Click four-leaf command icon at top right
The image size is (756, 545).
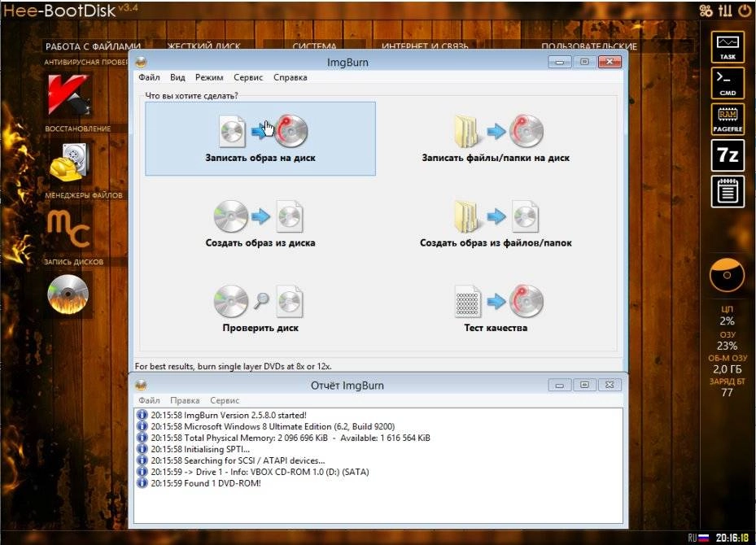[x=706, y=10]
